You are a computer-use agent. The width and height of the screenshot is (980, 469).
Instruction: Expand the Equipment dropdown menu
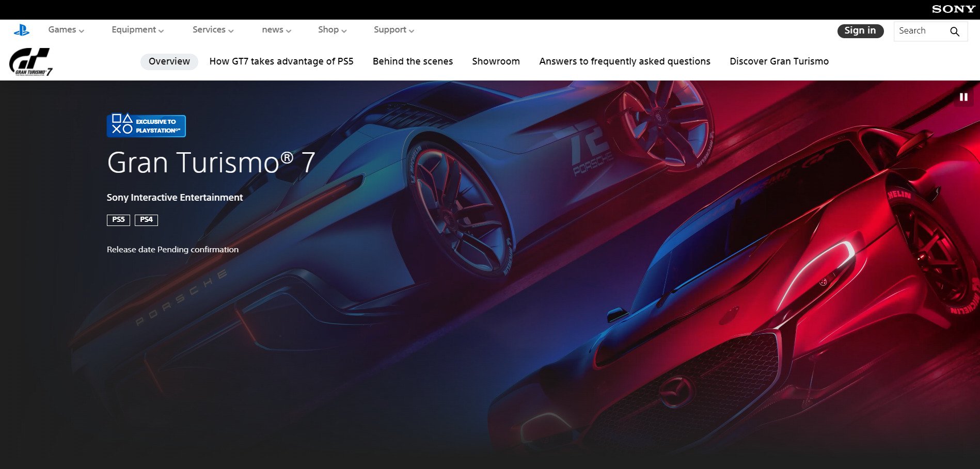point(138,30)
